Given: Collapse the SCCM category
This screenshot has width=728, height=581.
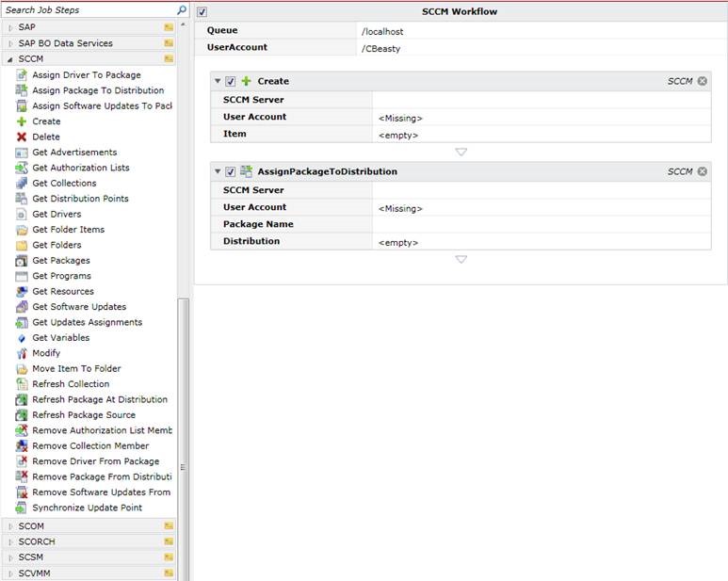Looking at the screenshot, I should click(10, 59).
